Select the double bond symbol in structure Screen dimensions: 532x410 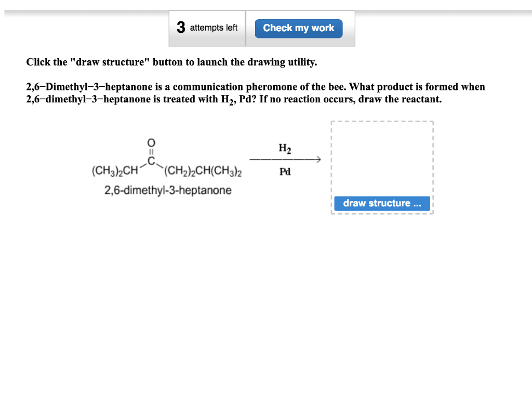[x=150, y=150]
